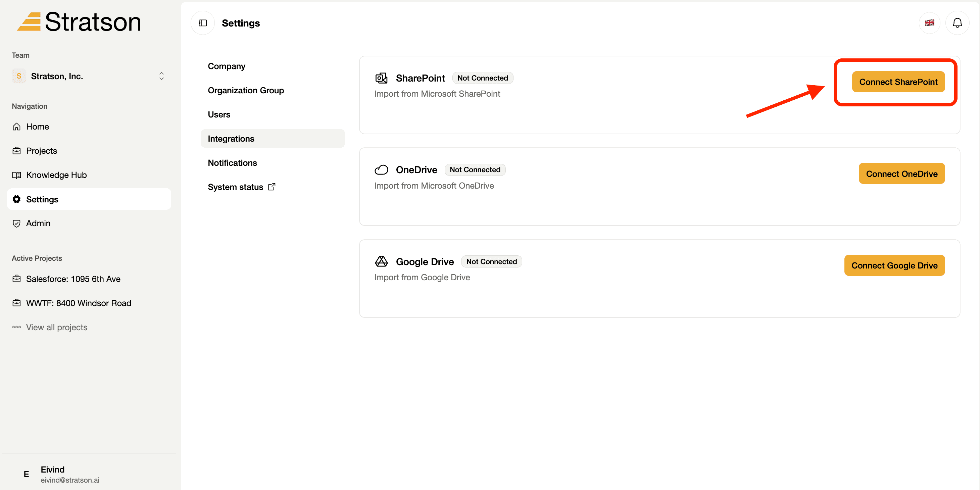980x490 pixels.
Task: Click the Google Drive Not Connected badge
Action: point(492,262)
